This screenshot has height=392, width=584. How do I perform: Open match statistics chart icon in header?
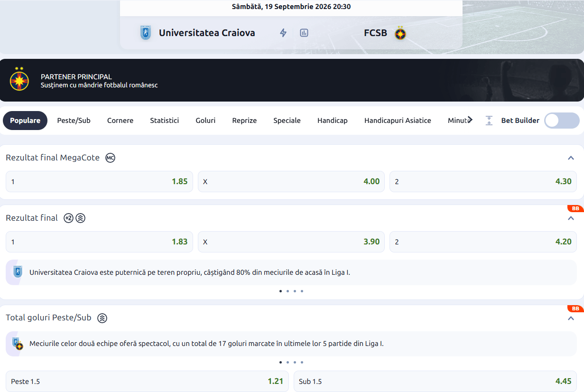coord(304,33)
